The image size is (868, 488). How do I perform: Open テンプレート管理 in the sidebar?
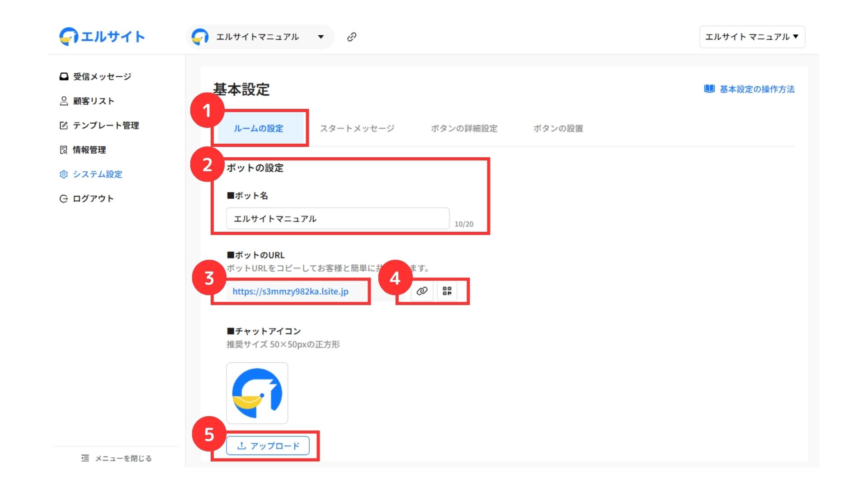105,126
